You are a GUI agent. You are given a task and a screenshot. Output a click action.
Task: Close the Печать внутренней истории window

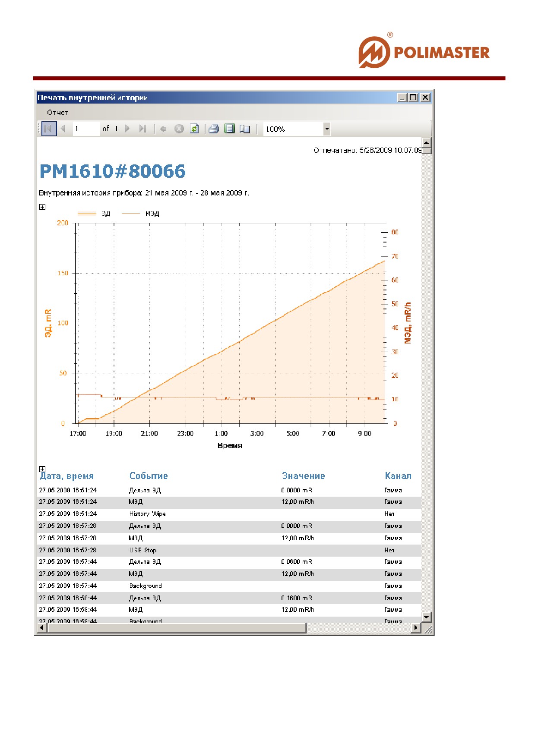tap(425, 98)
